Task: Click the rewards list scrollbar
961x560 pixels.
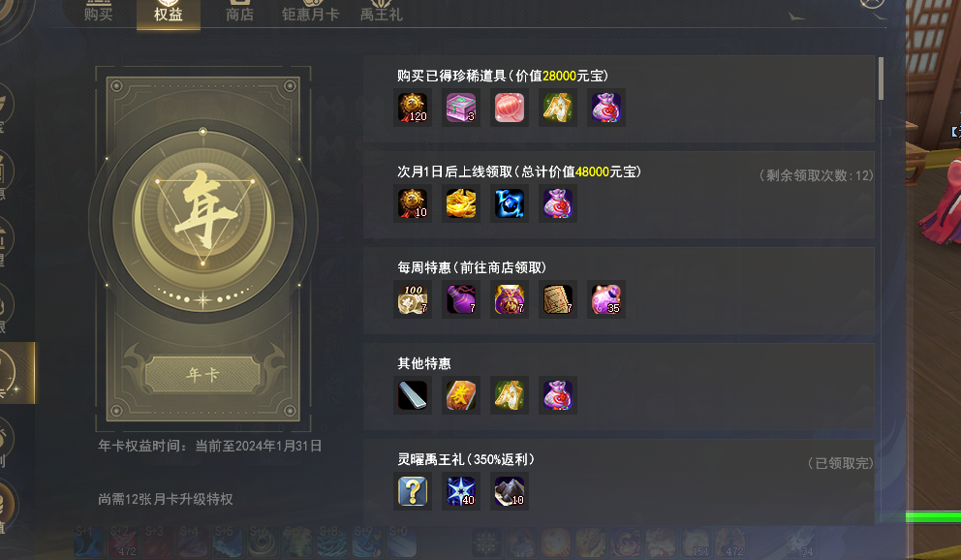Action: click(x=881, y=78)
